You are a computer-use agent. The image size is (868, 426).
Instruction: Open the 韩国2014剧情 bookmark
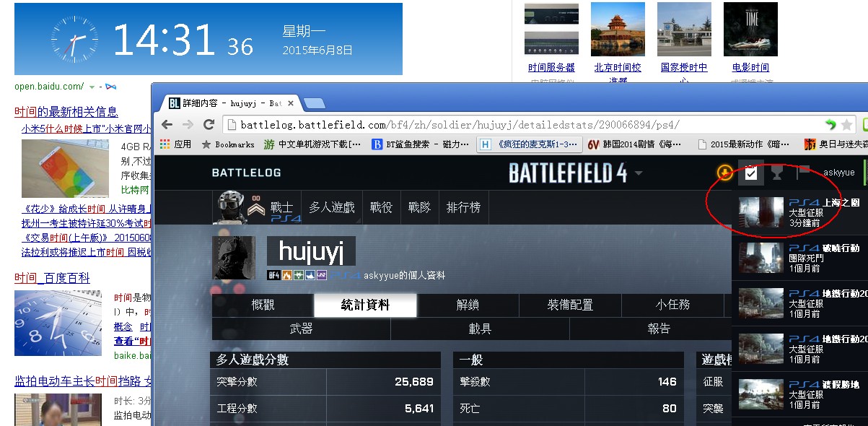point(634,144)
